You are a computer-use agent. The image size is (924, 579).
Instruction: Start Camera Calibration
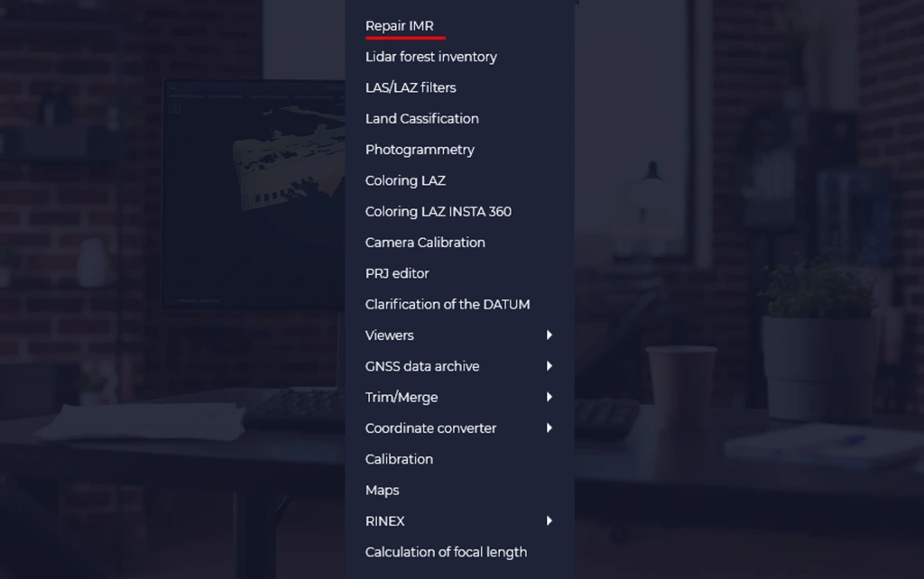425,243
